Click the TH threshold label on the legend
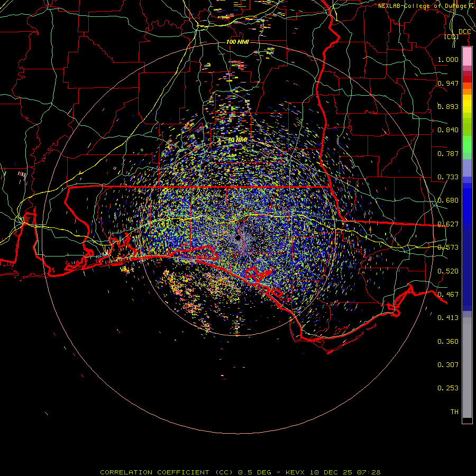The height and width of the screenshot is (476, 476). [454, 412]
